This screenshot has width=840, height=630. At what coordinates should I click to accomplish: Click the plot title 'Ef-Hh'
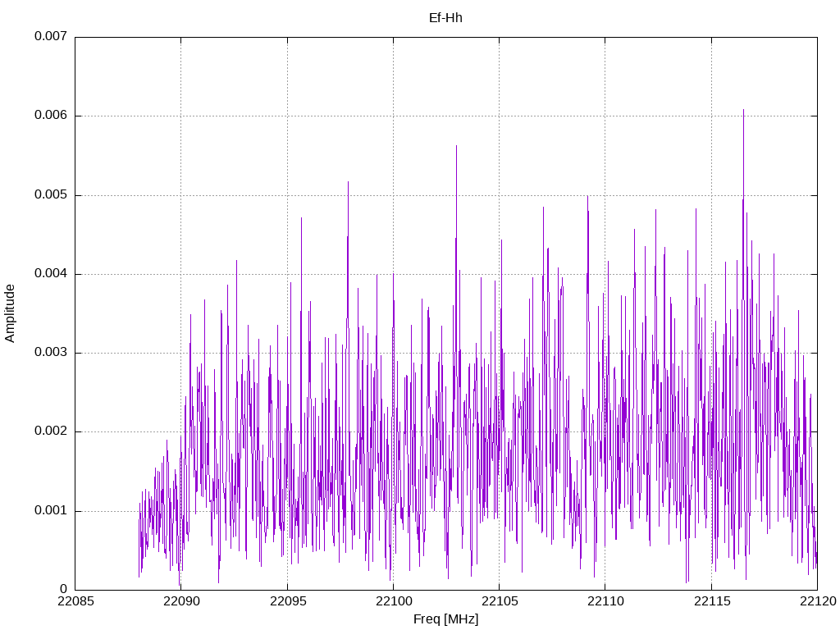click(x=445, y=18)
